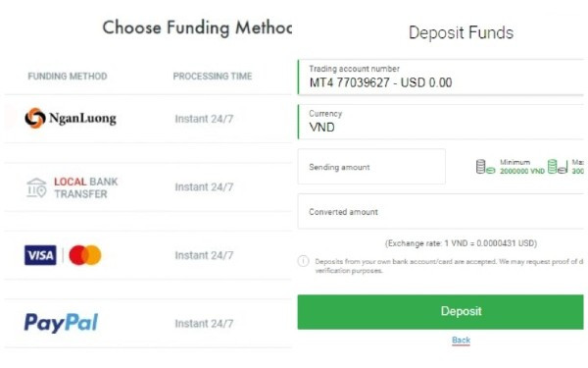The image size is (588, 368).
Task: Select the NganLuong logo icon
Action: click(x=35, y=119)
